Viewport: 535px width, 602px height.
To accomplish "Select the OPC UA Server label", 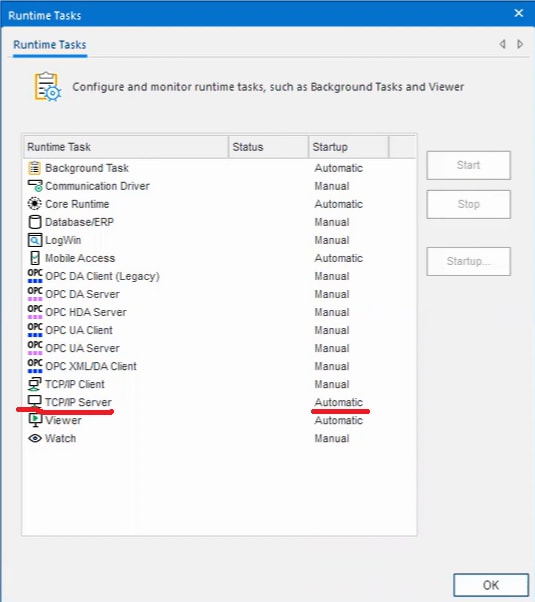I will (82, 349).
